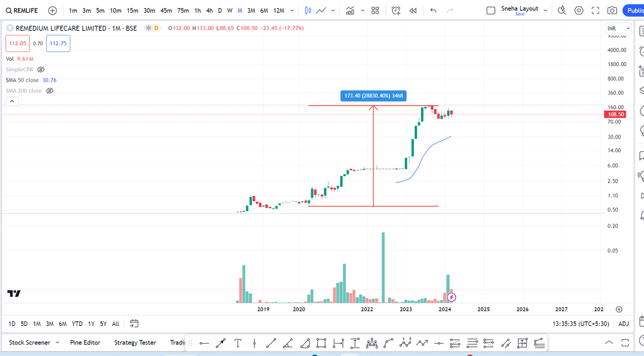
Task: Create an alert with the alarm clock icon
Action: tap(396, 11)
